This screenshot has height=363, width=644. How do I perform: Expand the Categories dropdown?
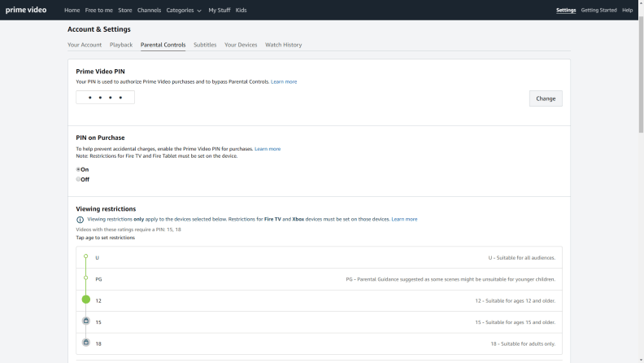(184, 11)
